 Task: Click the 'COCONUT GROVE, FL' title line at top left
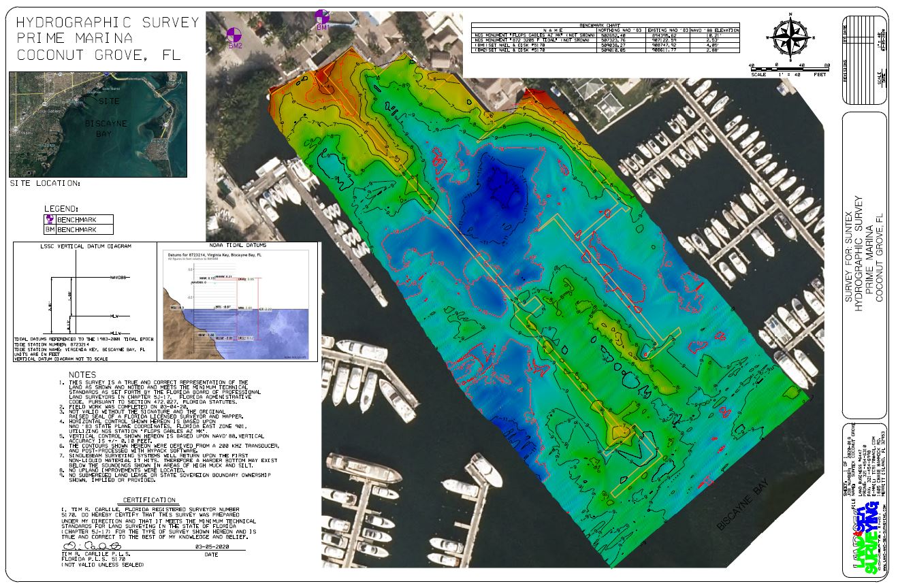pos(99,56)
